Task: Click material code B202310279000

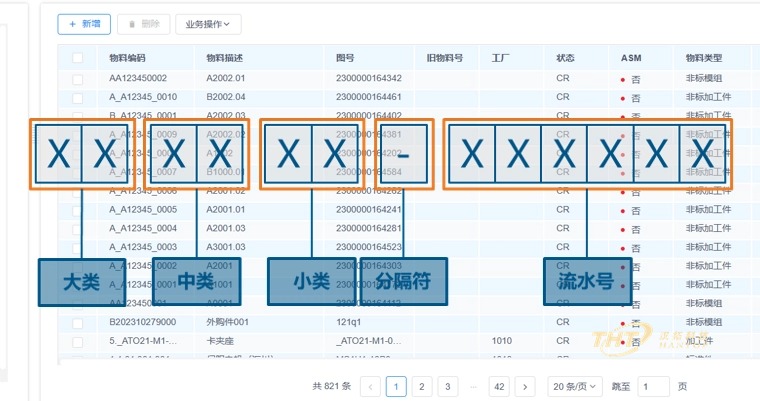Action: coord(142,322)
